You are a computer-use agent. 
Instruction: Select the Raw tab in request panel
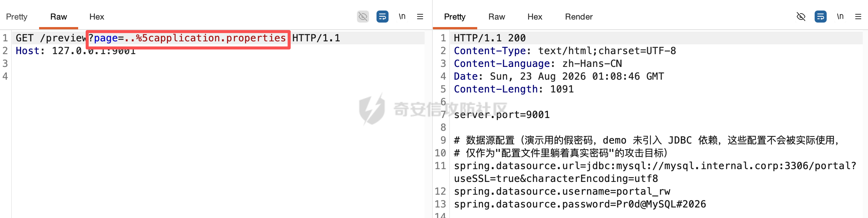click(x=59, y=17)
